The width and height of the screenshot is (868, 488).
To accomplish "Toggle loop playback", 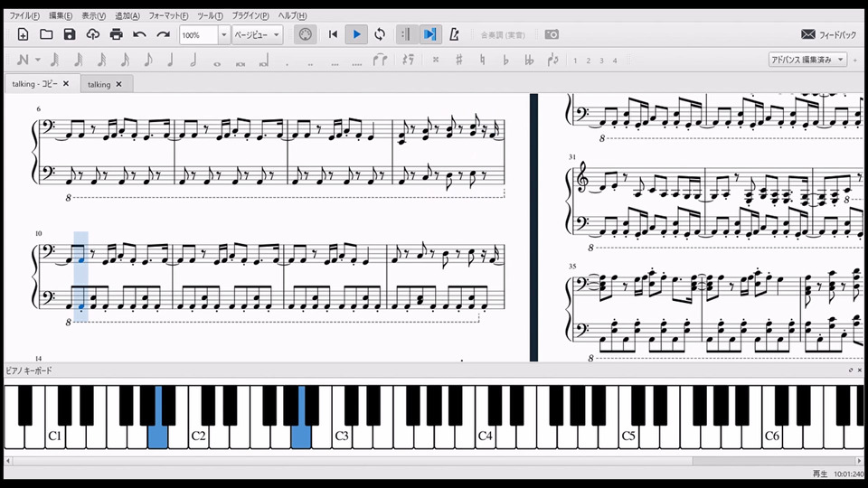I will point(380,34).
